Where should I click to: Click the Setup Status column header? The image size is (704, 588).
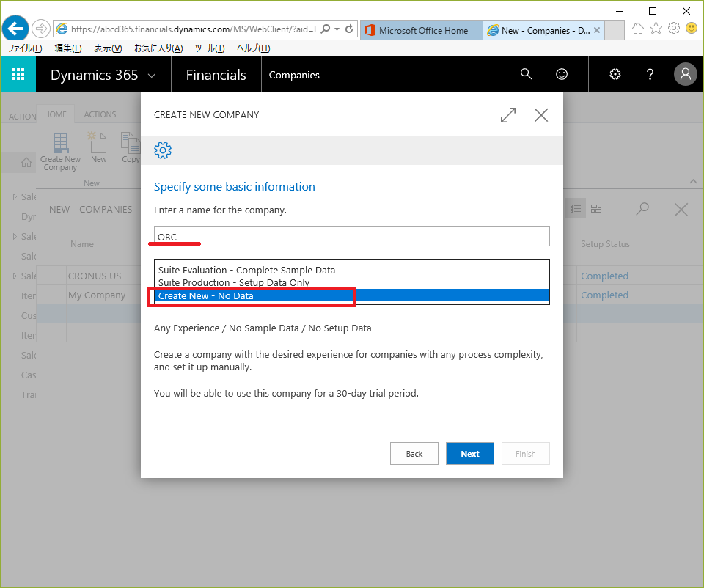(605, 244)
